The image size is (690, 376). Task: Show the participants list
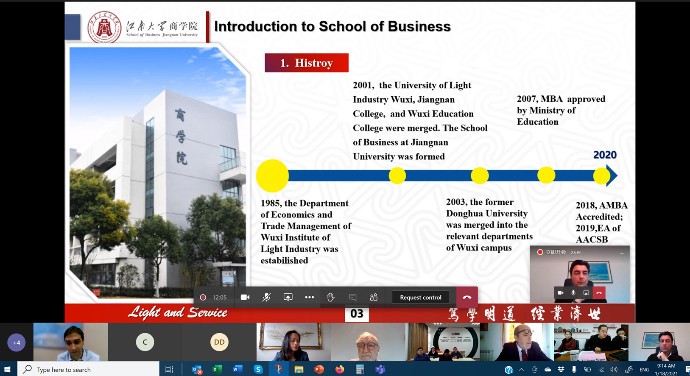[x=374, y=297]
